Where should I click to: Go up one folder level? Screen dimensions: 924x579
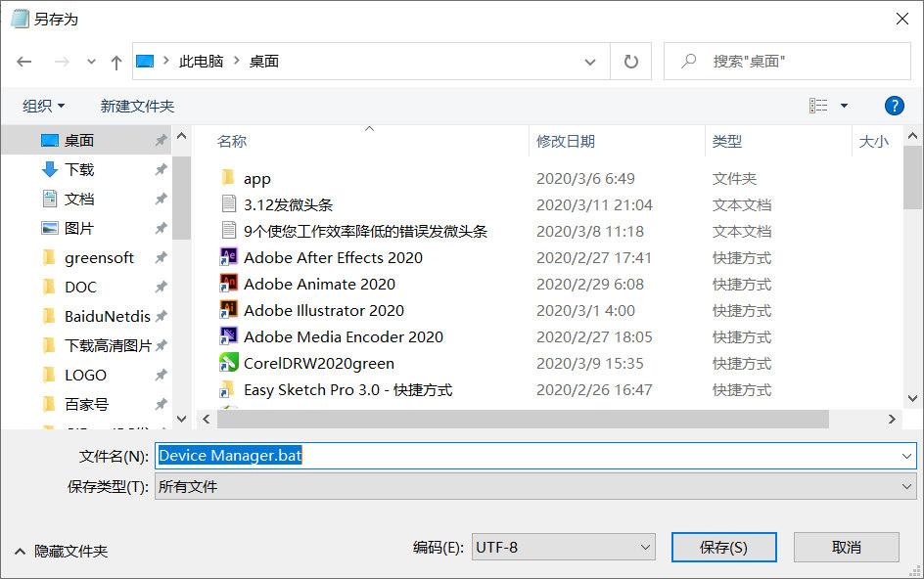point(116,62)
